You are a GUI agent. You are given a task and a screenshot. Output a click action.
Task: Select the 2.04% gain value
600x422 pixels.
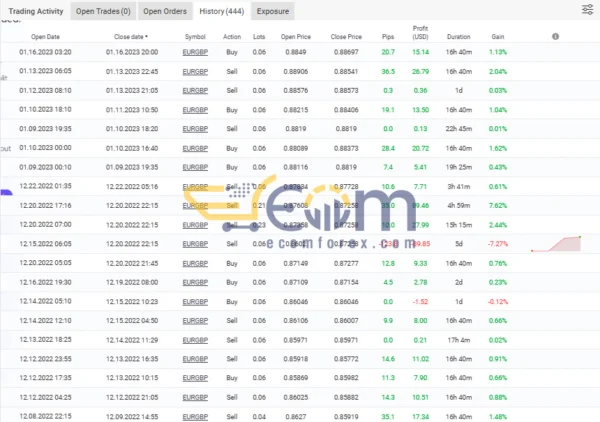click(x=497, y=72)
